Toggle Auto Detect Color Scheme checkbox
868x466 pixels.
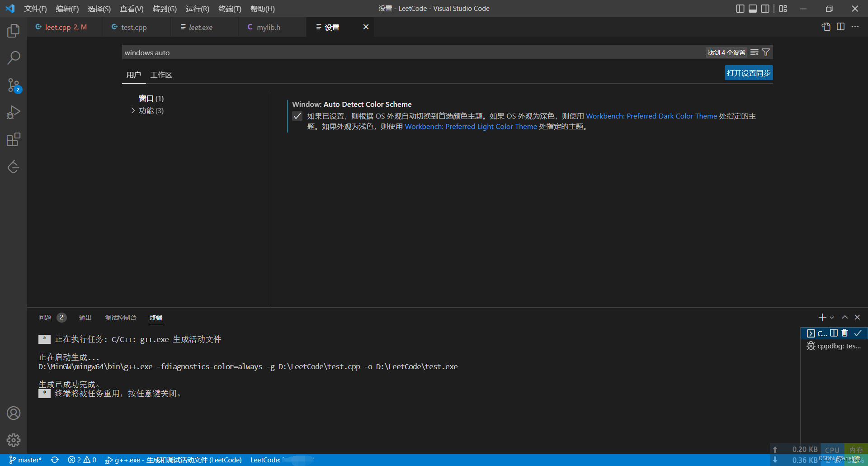[x=297, y=116]
